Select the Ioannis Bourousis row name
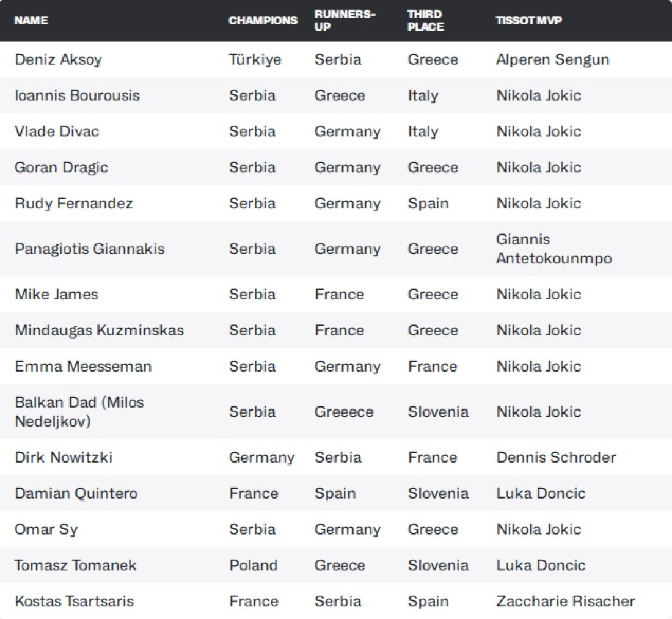 (x=77, y=96)
